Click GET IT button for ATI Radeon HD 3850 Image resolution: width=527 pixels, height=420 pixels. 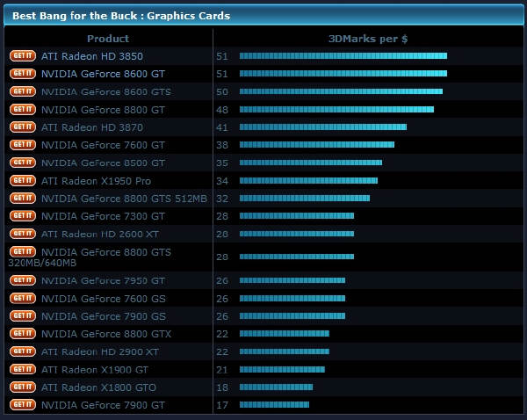coord(23,55)
